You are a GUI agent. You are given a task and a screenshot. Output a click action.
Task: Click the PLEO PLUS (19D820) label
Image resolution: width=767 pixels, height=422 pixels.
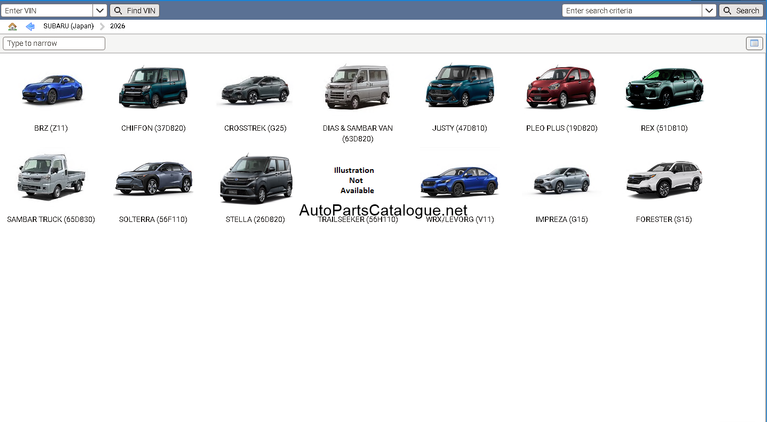tap(562, 128)
